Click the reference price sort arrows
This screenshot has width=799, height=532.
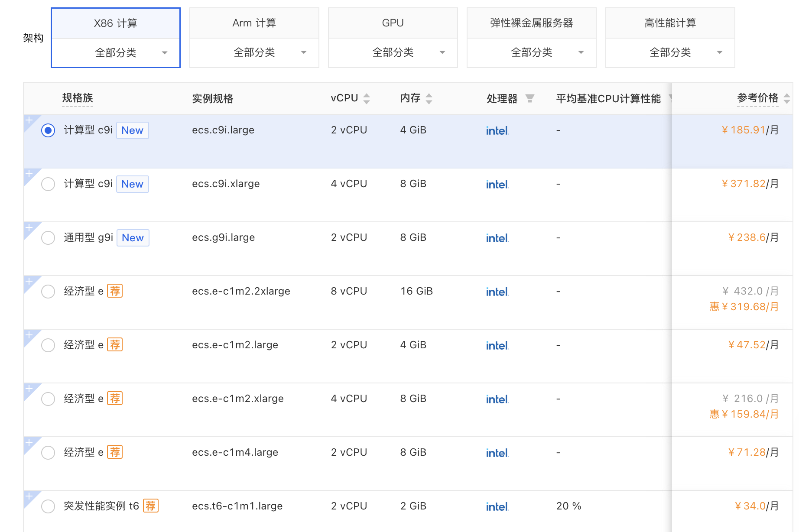[786, 98]
